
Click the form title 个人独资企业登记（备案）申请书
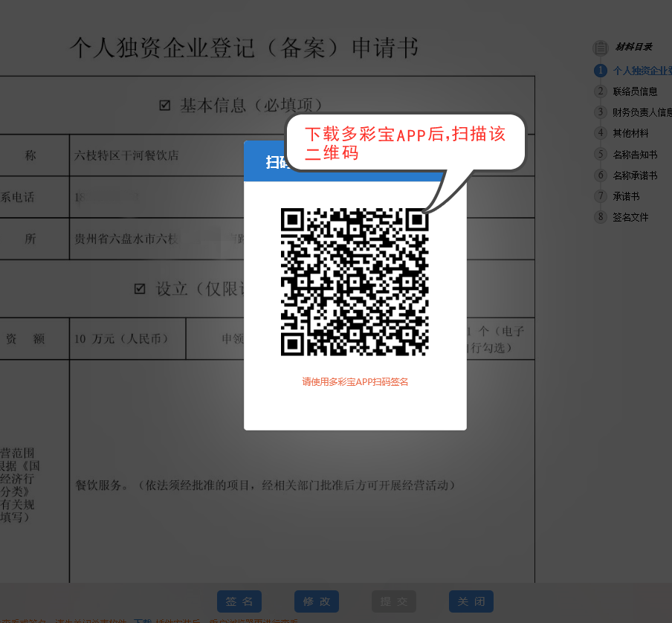click(x=243, y=48)
